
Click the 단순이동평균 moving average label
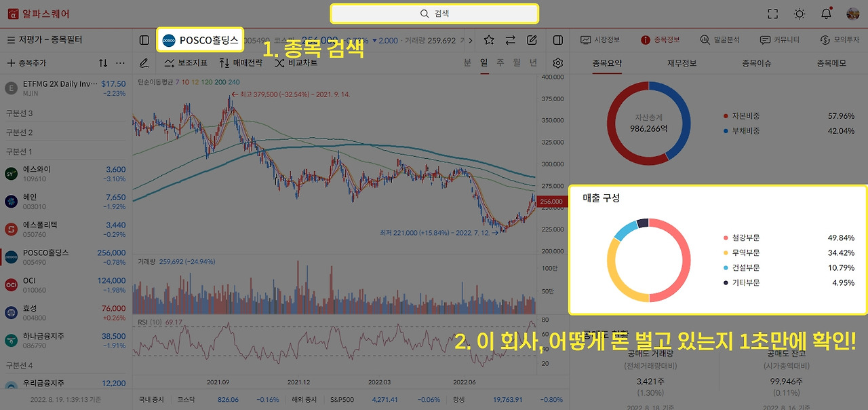pyautogui.click(x=155, y=83)
